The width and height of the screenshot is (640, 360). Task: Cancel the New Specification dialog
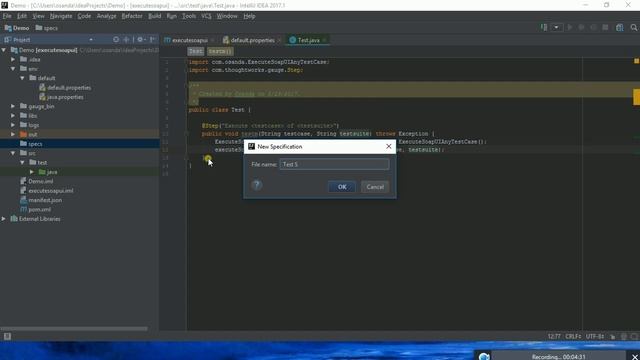coord(375,187)
